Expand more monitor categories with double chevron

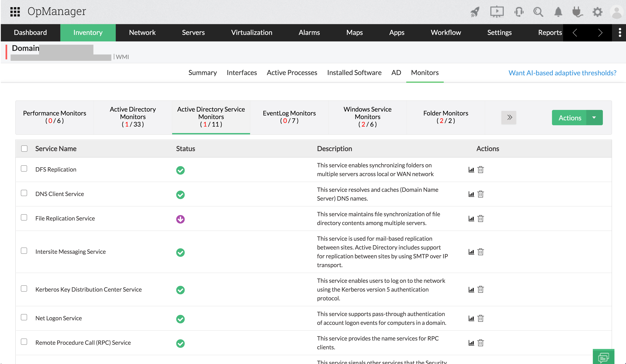tap(509, 118)
